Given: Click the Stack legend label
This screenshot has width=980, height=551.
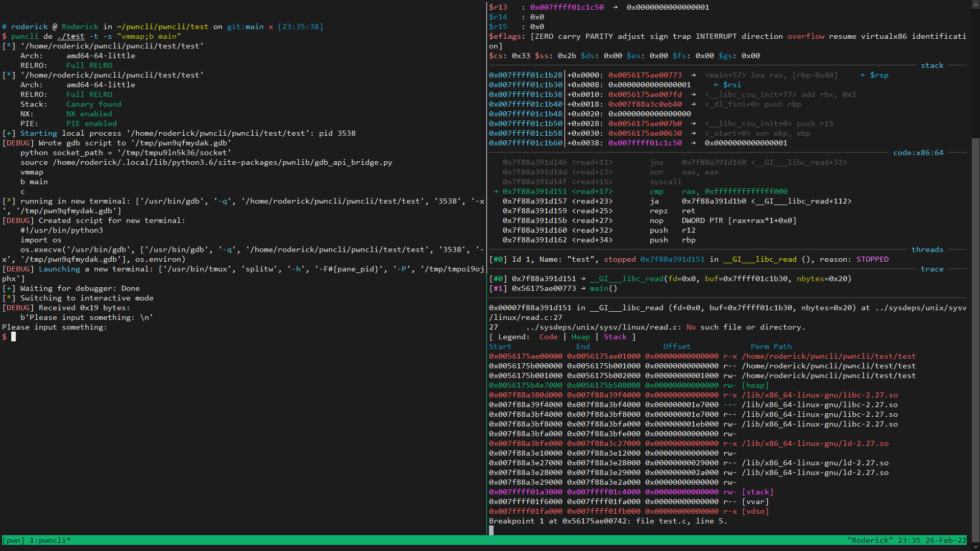Looking at the screenshot, I should (615, 337).
